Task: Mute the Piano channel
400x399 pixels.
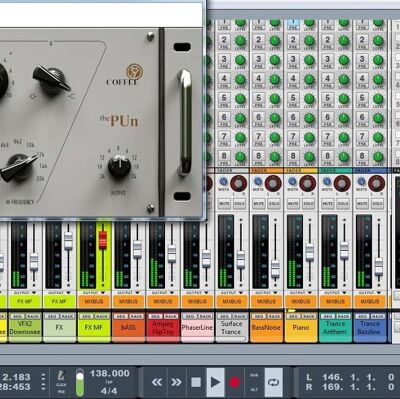Action: point(293,203)
